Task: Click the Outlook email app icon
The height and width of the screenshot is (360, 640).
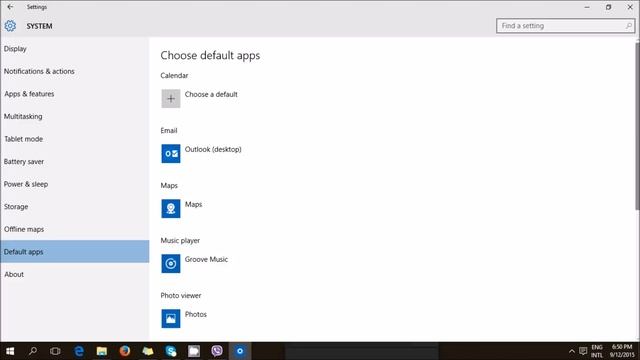Action: click(171, 153)
